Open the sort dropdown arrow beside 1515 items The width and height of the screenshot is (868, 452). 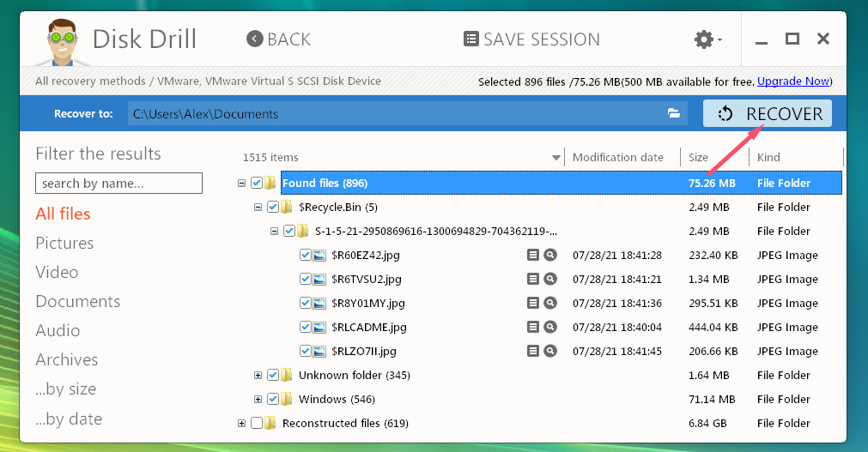[x=555, y=158]
